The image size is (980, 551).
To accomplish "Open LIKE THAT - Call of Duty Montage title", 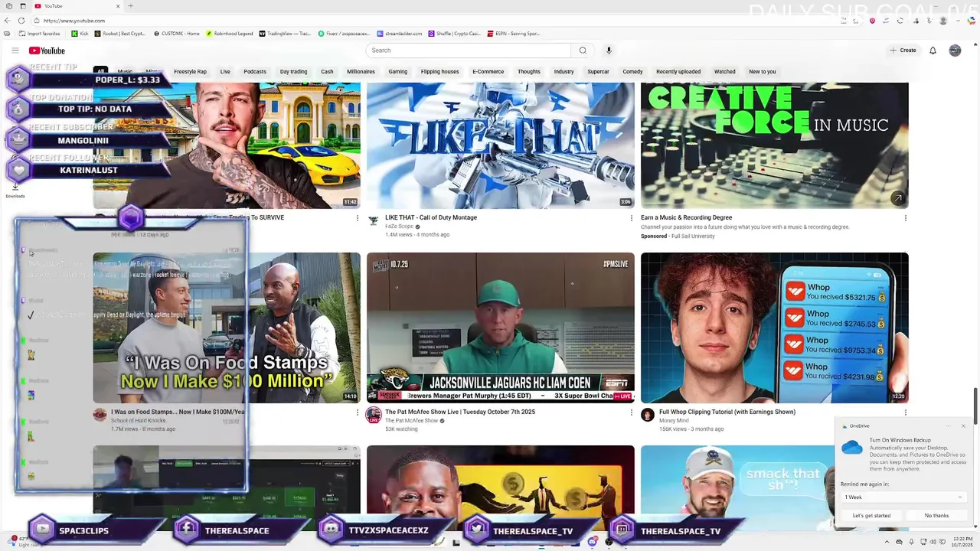I will tap(431, 217).
